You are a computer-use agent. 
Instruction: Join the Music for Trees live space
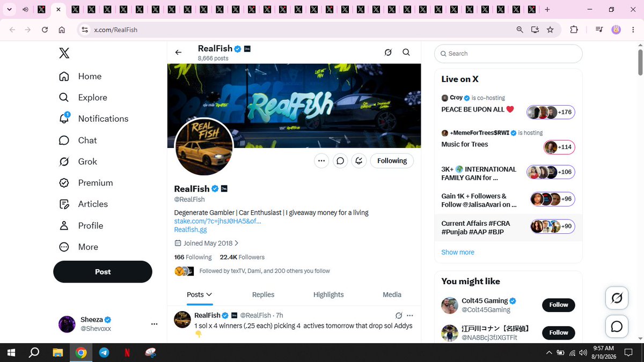coord(508,141)
